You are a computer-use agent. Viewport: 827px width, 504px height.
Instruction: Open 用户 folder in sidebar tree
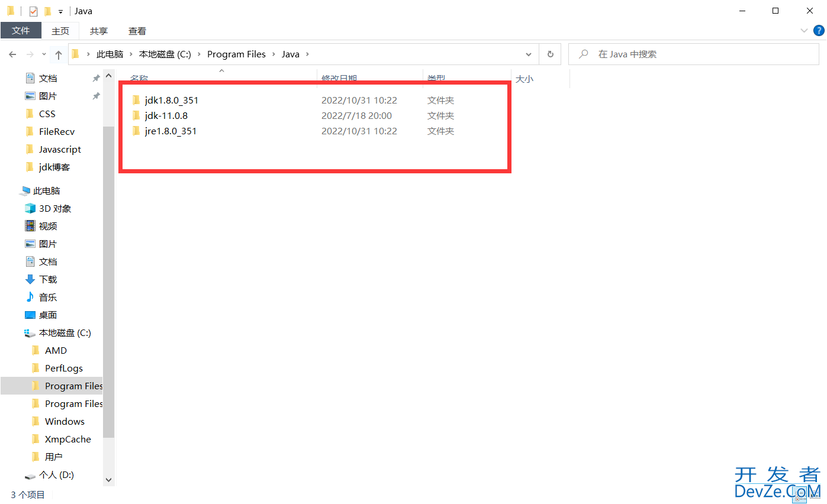53,457
